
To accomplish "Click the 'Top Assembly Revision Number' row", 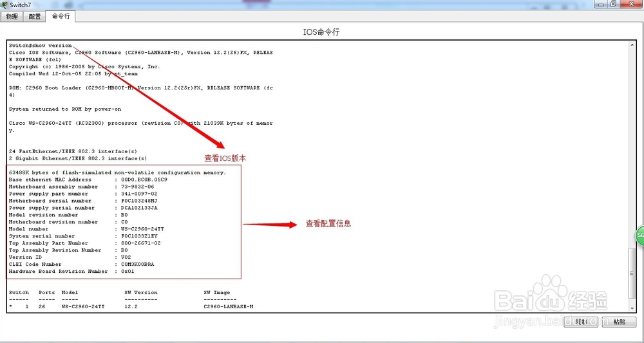I will (69, 250).
